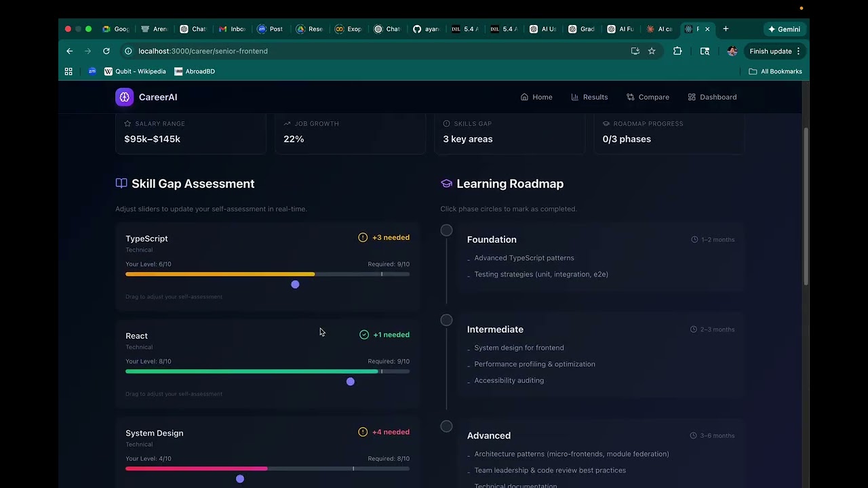Mark the Advanced phase circle completed
The width and height of the screenshot is (868, 488).
pos(446,426)
